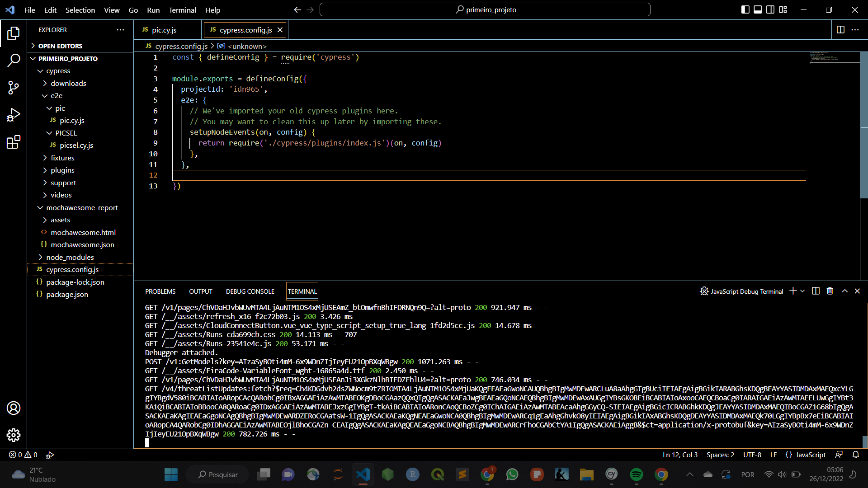Click the errors and warnings status indicator
This screenshot has width=868, height=488.
click(x=24, y=455)
